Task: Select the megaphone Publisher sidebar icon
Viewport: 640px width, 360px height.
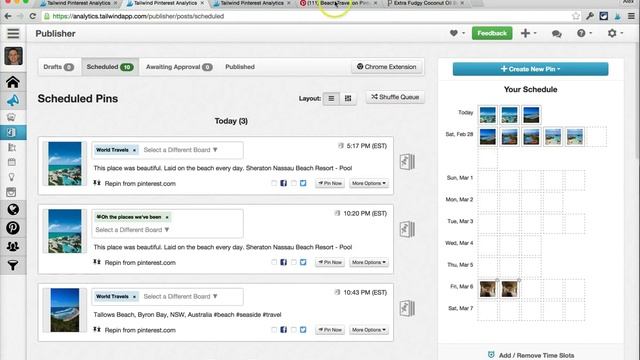Action: tap(13, 100)
